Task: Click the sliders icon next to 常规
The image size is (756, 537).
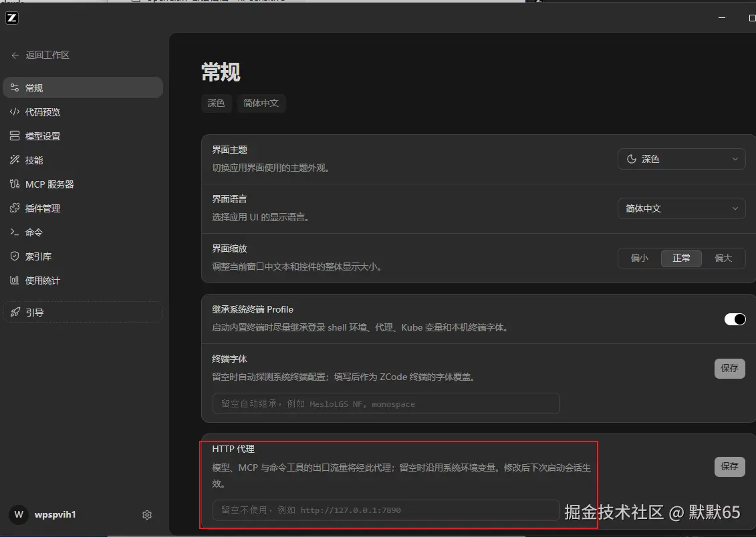Action: (x=15, y=87)
